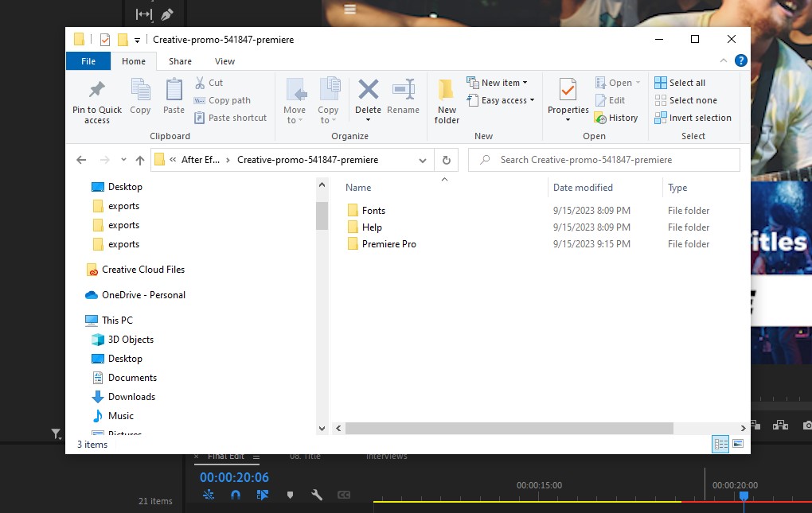The width and height of the screenshot is (812, 513).
Task: Open the Final Edit sequence panel menu
Action: (256, 457)
